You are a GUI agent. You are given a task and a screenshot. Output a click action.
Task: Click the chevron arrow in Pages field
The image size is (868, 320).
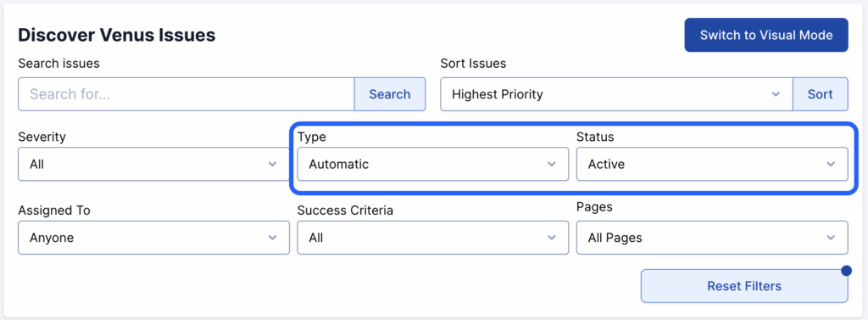pos(831,238)
